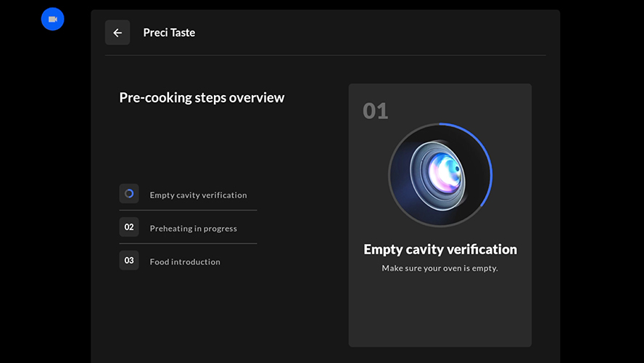Go back using the left arrow button
This screenshot has width=644, height=363.
tap(117, 33)
